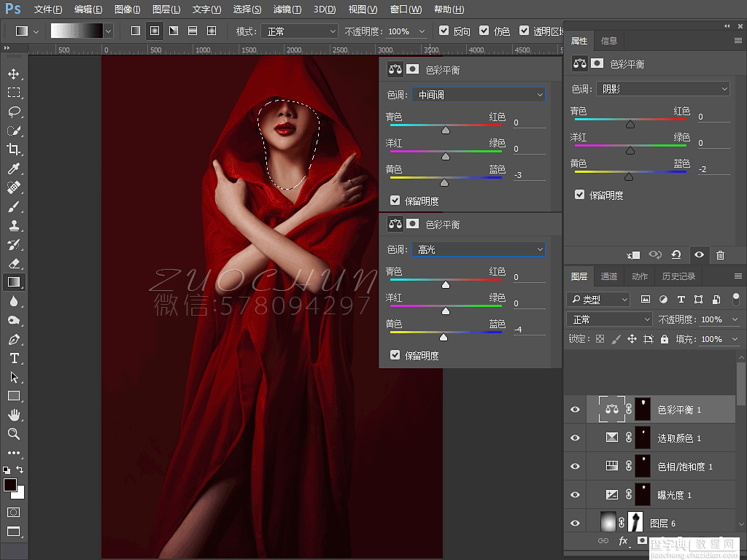Select the History Brush tool
This screenshot has height=560, width=747.
coord(13,245)
